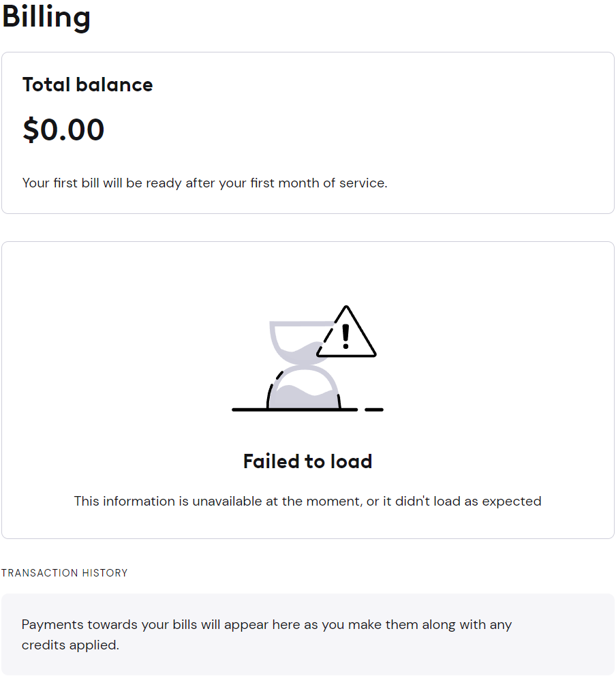Click the short dash right of the hourglass base

[x=374, y=410]
